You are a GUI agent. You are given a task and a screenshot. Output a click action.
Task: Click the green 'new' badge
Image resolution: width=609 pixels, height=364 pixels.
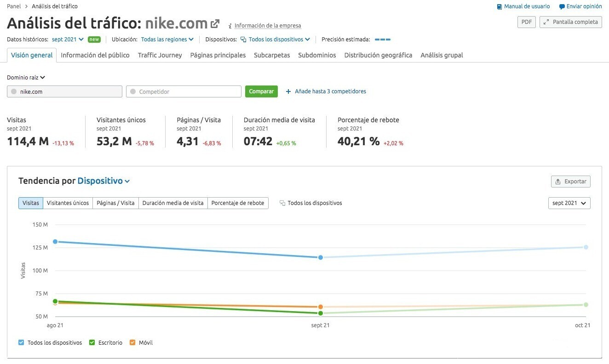click(94, 40)
